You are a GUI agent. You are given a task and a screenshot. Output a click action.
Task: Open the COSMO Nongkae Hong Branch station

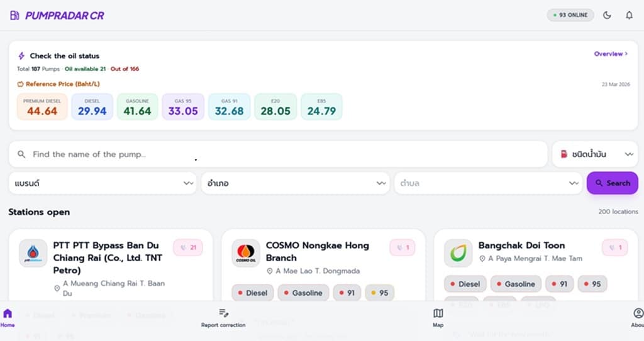pyautogui.click(x=317, y=252)
